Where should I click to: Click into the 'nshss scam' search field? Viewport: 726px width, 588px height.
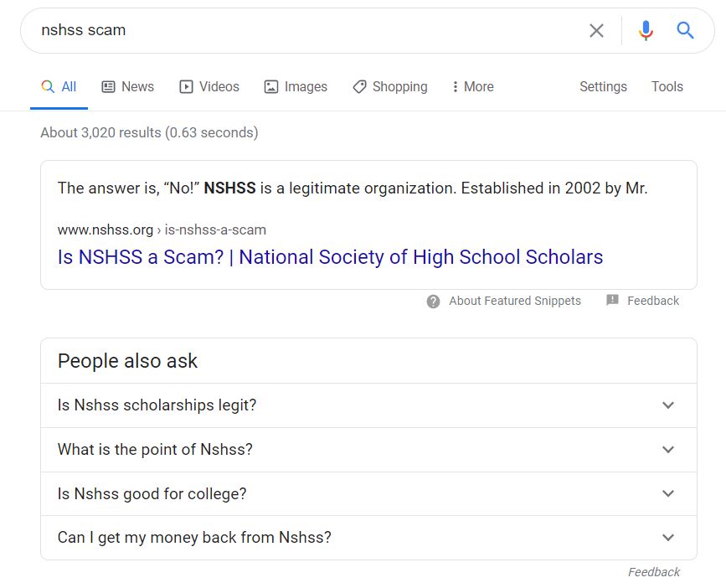(306, 30)
